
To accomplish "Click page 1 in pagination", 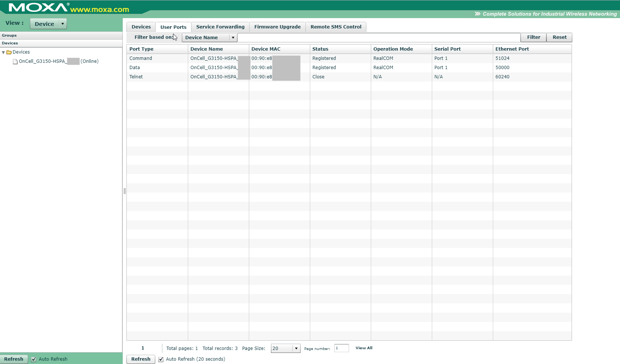I will point(143,348).
